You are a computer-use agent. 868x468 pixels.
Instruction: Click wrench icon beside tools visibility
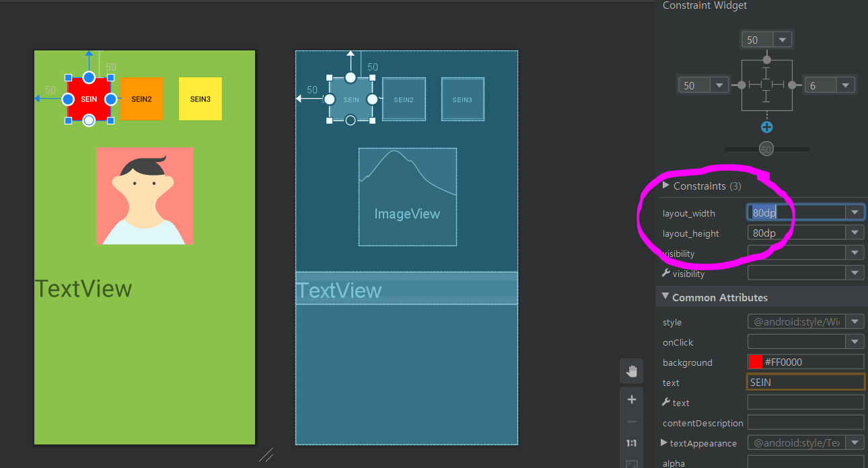click(666, 273)
